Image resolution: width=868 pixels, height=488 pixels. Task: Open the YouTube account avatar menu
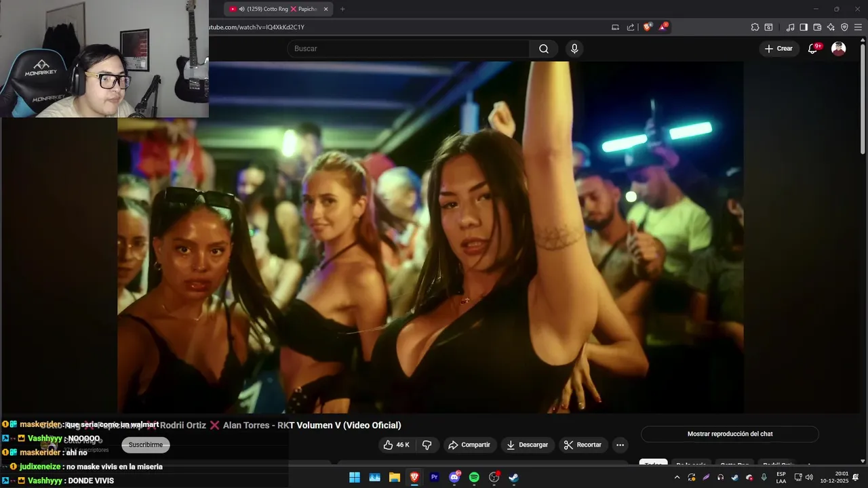point(839,49)
